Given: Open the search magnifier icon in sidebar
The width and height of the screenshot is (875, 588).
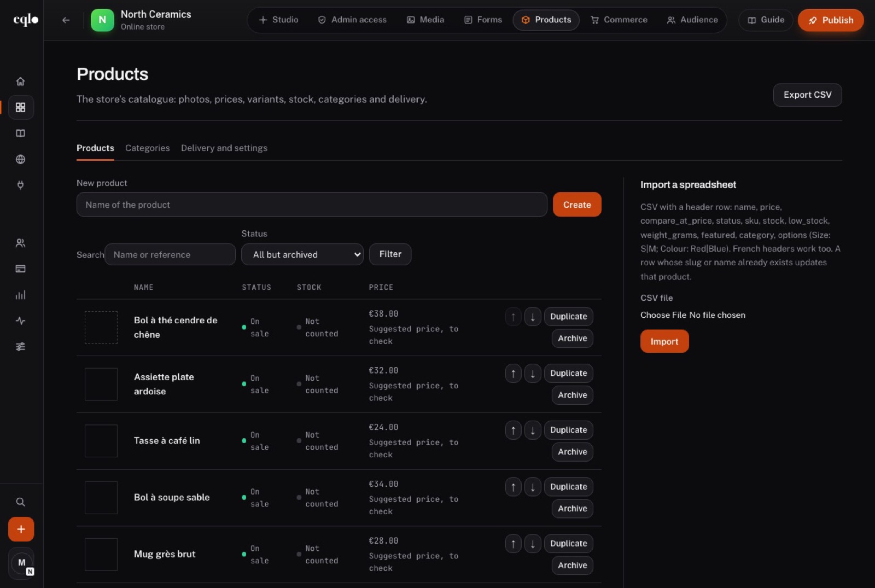Looking at the screenshot, I should [20, 502].
